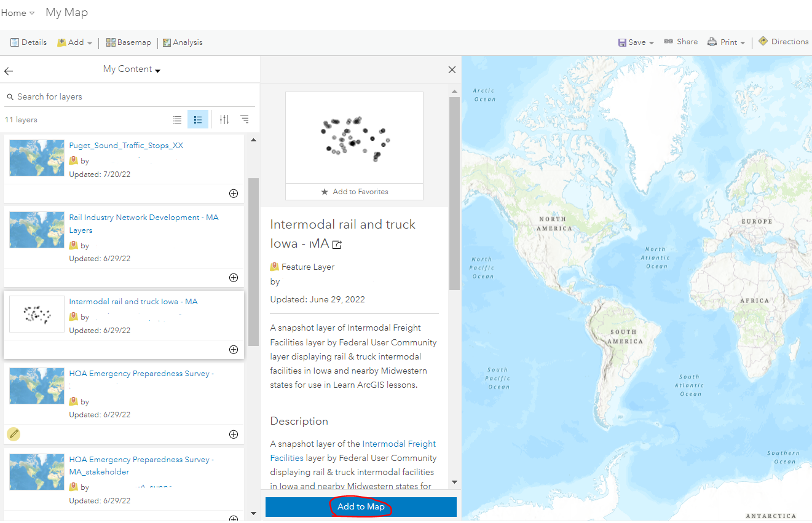Screen dimensions: 812x523
Task: Click the Print icon
Action: 714,41
